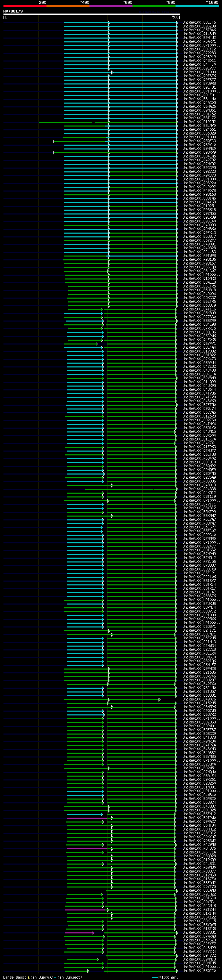Open hit UniRef100_B9SZ39
This screenshot has width=222, height=980.
click(x=199, y=26)
